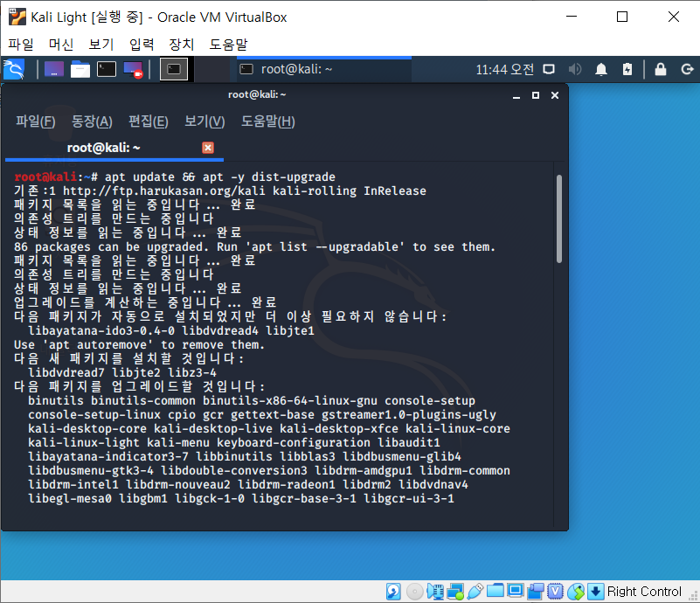Viewport: 700px width, 603px height.
Task: Open the VirtualBox 도움말 menu
Action: click(229, 45)
